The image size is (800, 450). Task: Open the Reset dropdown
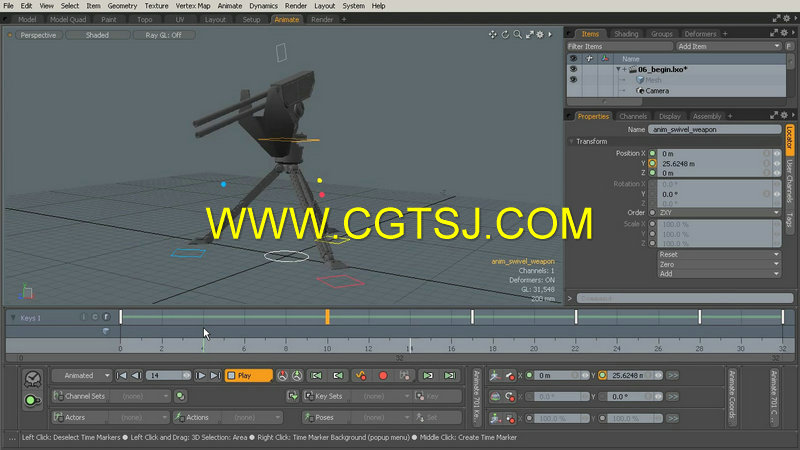click(x=719, y=254)
